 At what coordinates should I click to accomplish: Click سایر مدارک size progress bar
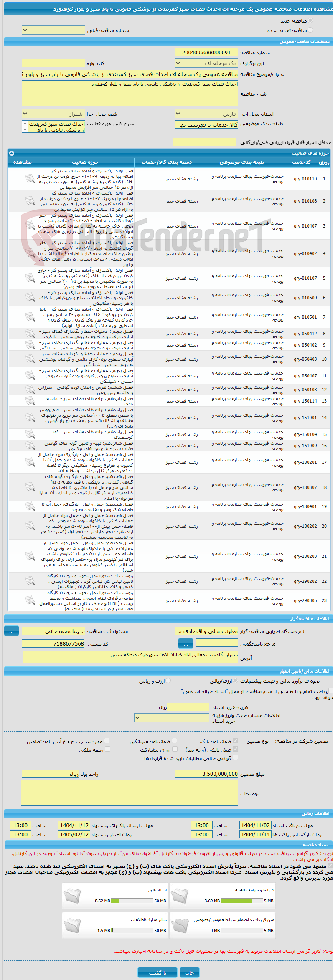click(x=132, y=930)
